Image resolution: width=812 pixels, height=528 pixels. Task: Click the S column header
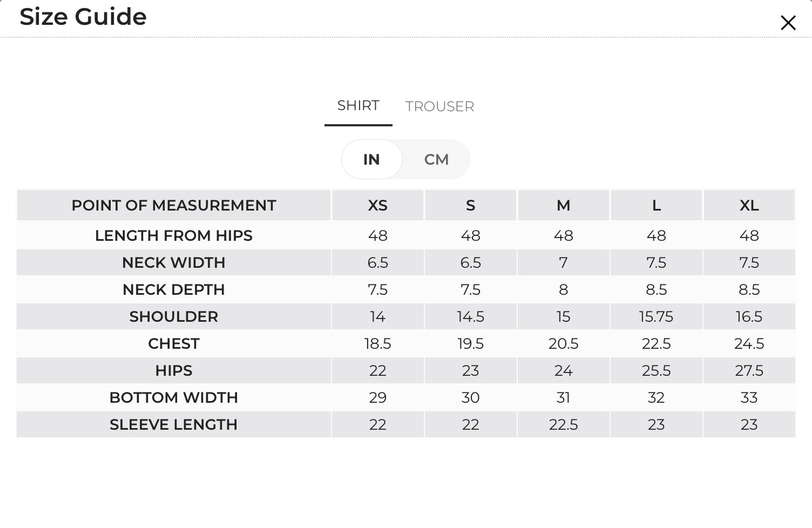(470, 206)
